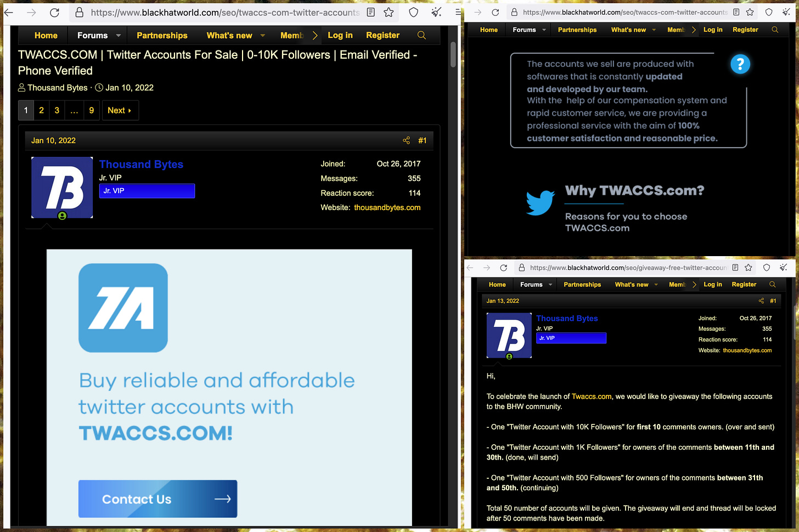Open the forum search in left window
This screenshot has width=799, height=532.
[x=421, y=35]
